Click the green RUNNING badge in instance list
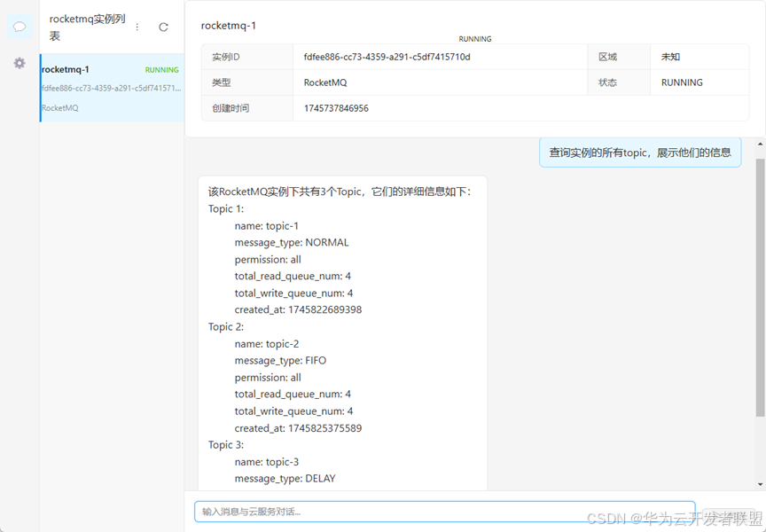This screenshot has width=766, height=532. click(x=161, y=70)
